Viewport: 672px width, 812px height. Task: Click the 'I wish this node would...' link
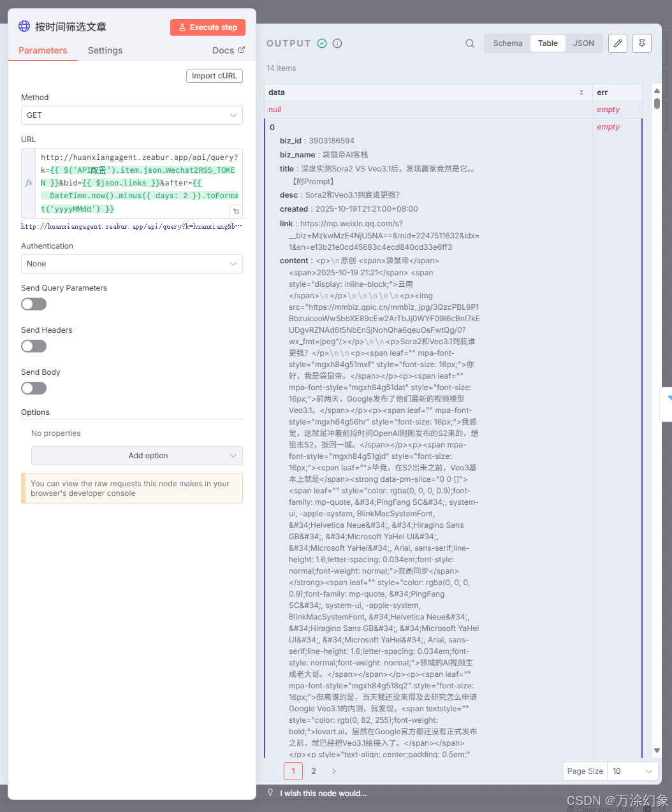[x=323, y=794]
